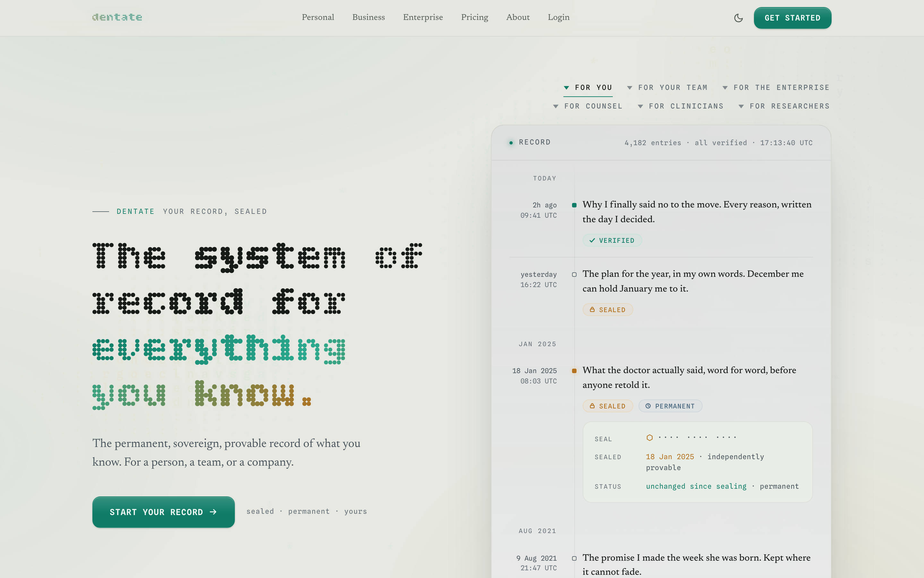
Task: Switch to the FOR YOU tab
Action: (x=588, y=88)
